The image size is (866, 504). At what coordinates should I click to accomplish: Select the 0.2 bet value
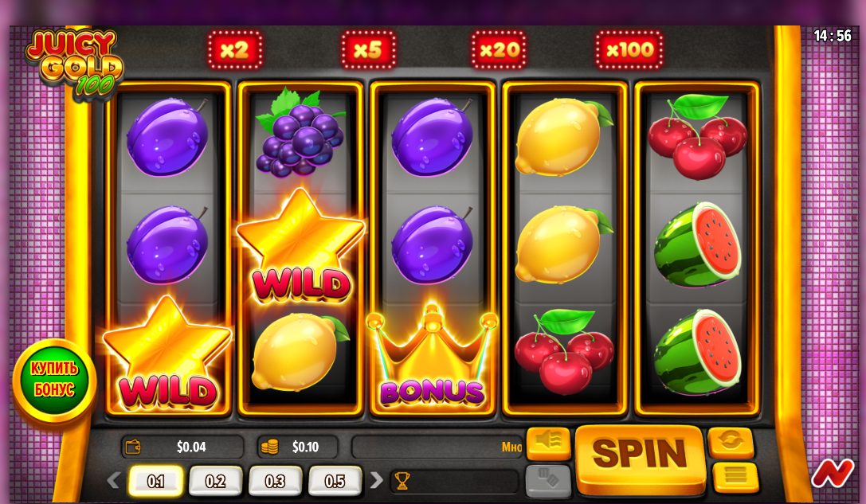[215, 482]
